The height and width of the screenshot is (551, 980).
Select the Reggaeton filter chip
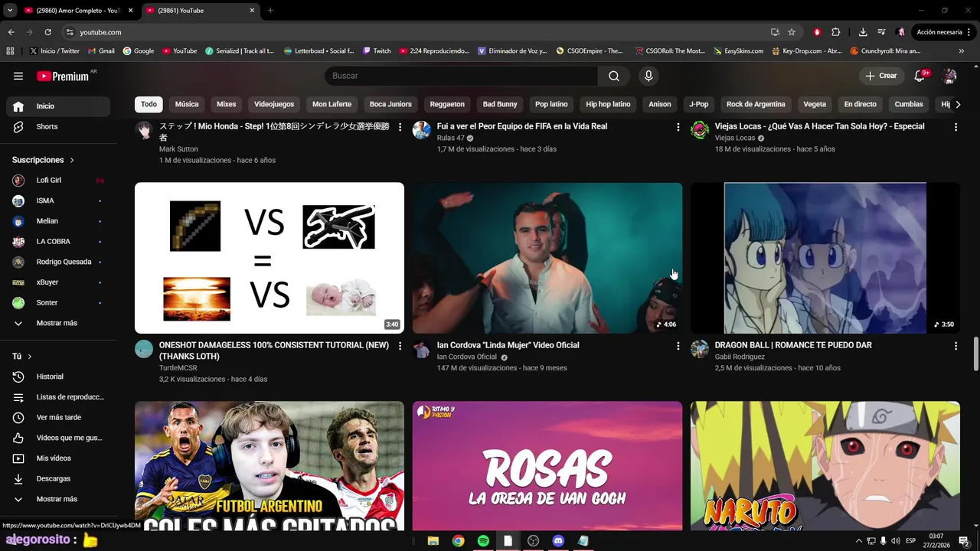point(447,104)
